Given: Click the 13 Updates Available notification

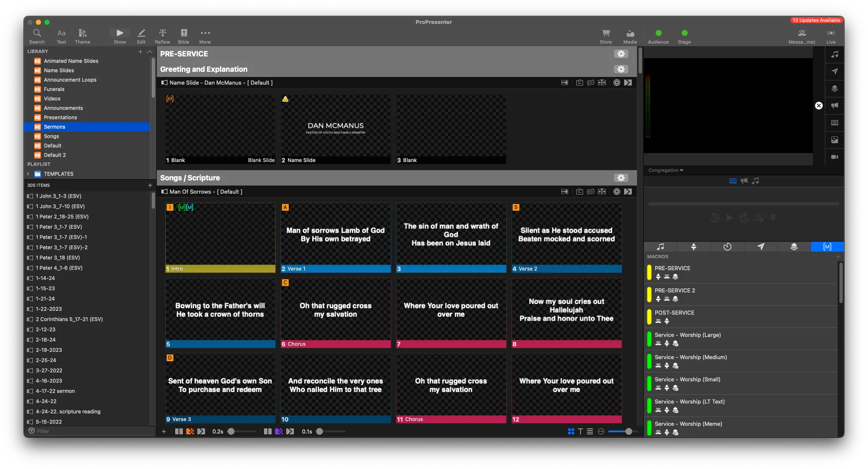Looking at the screenshot, I should (816, 20).
